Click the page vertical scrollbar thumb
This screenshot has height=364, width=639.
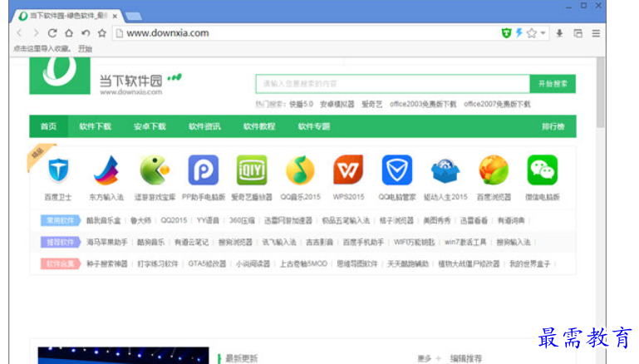(600, 92)
